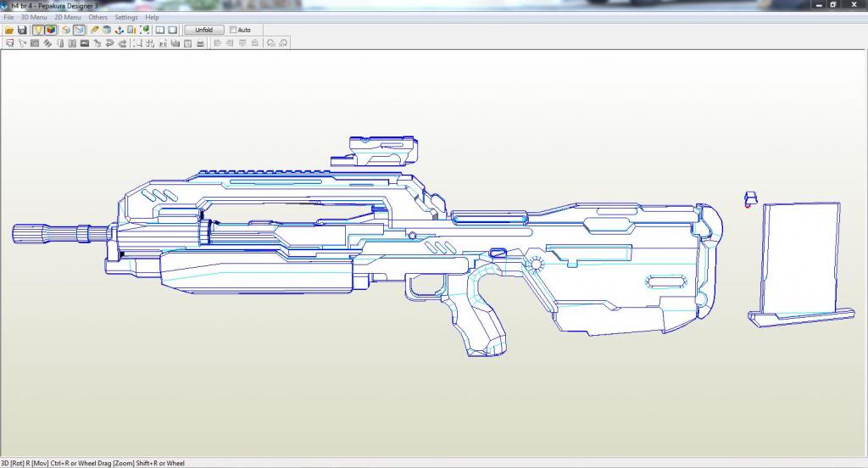Click the single-page edge color icon
868x468 pixels.
click(60, 43)
